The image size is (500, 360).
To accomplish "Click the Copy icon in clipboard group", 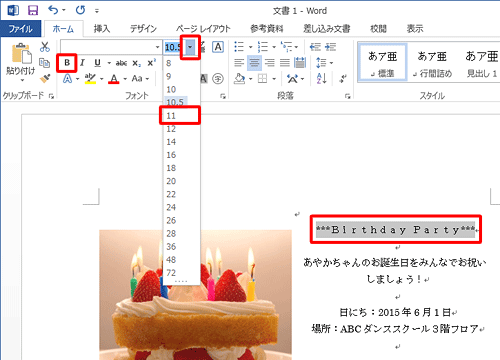I will click(45, 63).
